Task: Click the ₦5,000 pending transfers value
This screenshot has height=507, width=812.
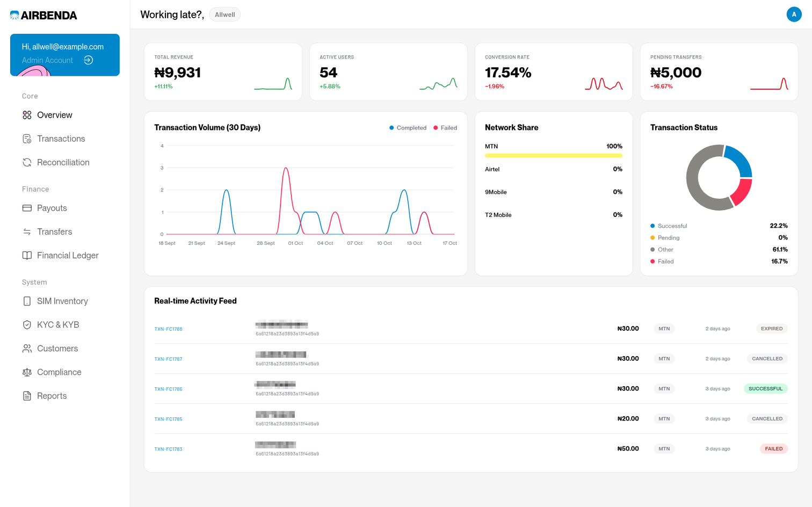Action: pyautogui.click(x=676, y=73)
